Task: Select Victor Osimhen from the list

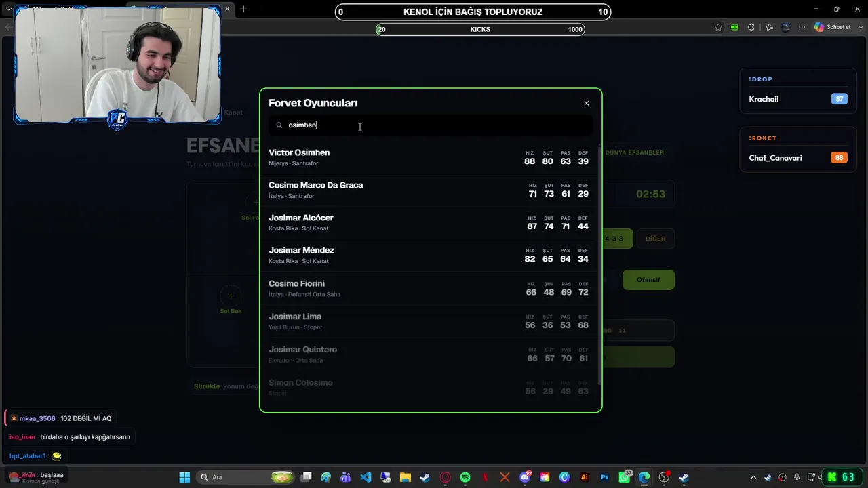Action: (429, 157)
